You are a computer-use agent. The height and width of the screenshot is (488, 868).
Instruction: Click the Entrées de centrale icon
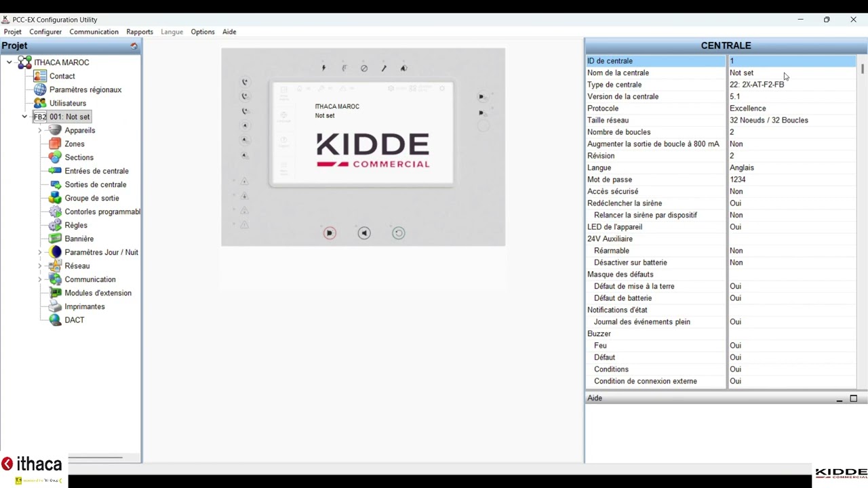click(55, 171)
